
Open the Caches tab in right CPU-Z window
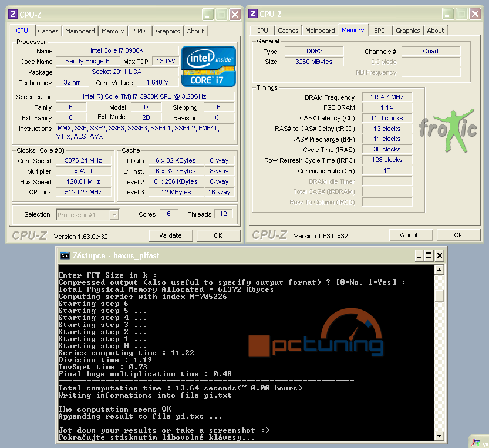[288, 31]
